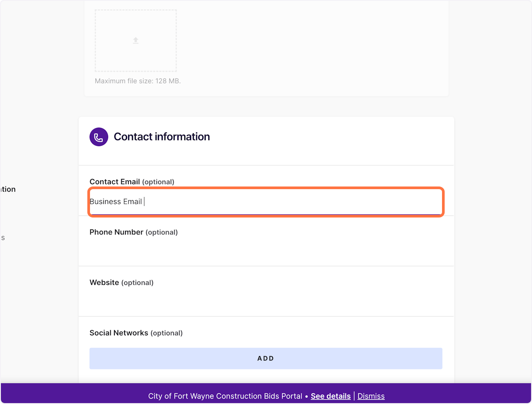Dismiss the Fort Wayne portal banner
532x404 pixels.
(x=371, y=396)
